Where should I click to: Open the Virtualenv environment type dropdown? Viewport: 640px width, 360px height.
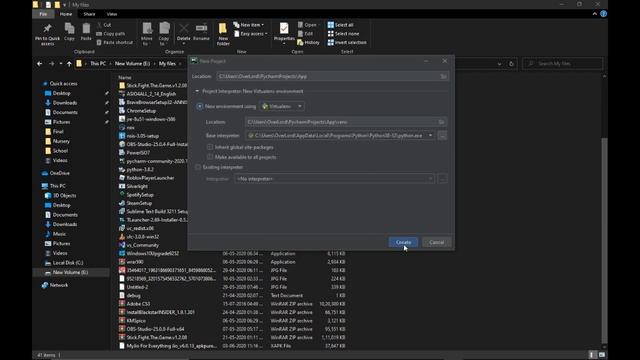282,106
